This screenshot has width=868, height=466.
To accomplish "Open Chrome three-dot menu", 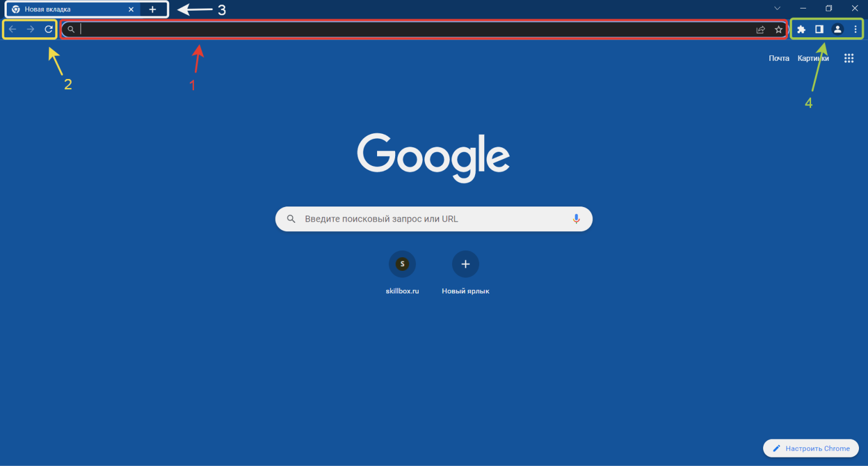I will pos(855,29).
